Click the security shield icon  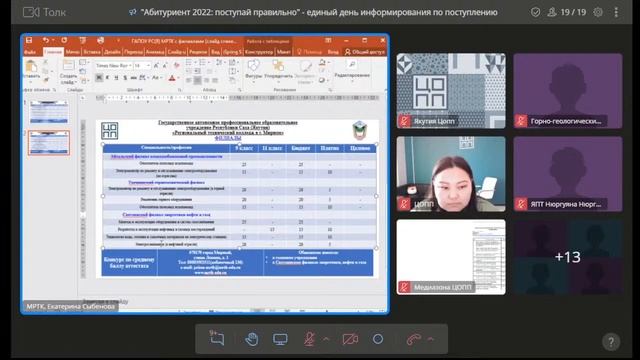point(536,12)
